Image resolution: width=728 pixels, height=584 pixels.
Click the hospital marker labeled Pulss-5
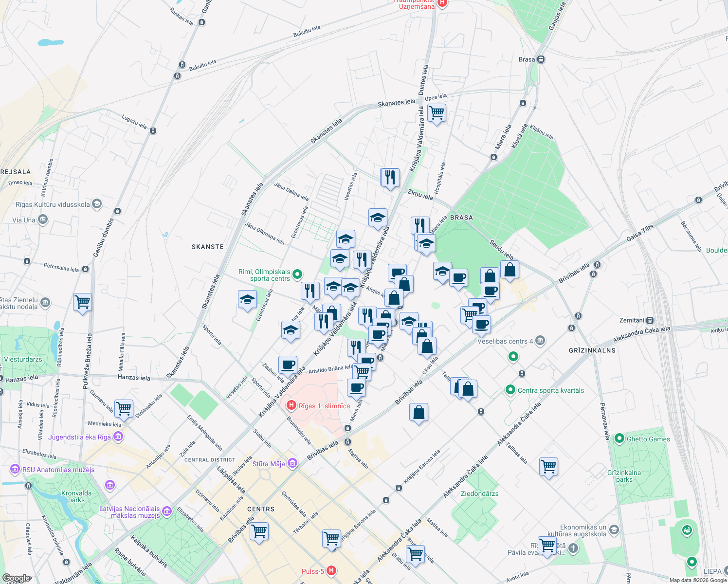332,570
